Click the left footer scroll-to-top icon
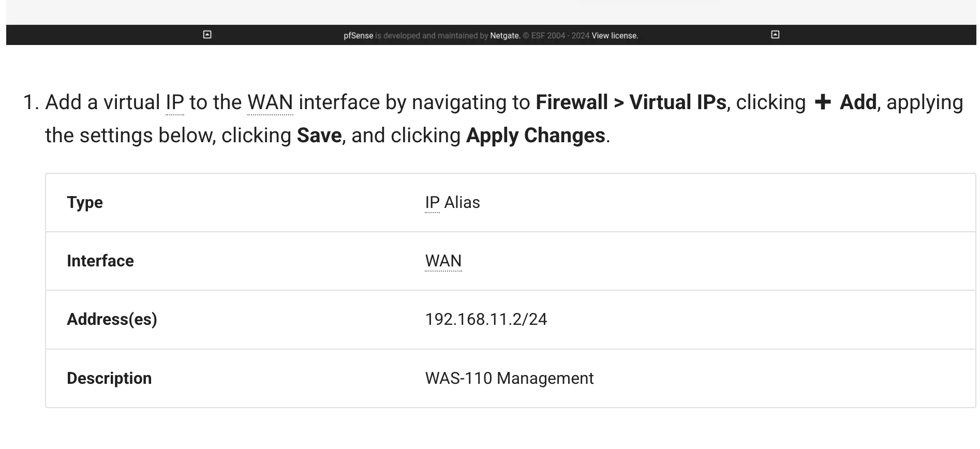Image resolution: width=980 pixels, height=449 pixels. click(207, 35)
